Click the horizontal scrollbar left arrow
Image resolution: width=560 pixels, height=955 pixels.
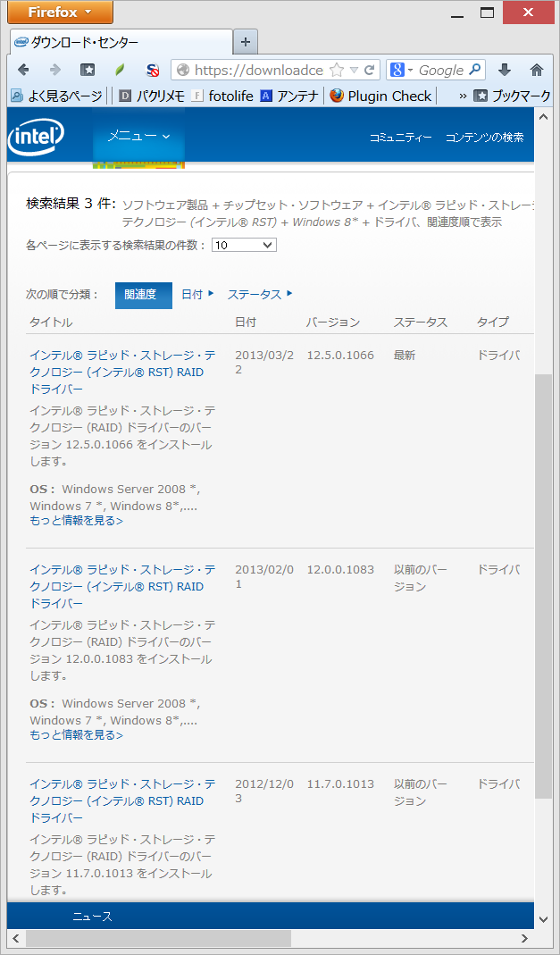(16, 937)
